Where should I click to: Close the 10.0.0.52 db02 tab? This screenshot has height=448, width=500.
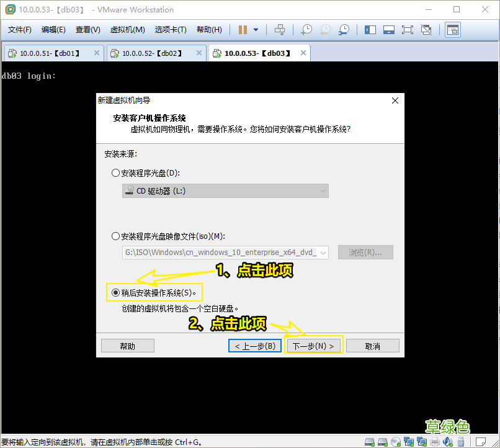pos(199,53)
